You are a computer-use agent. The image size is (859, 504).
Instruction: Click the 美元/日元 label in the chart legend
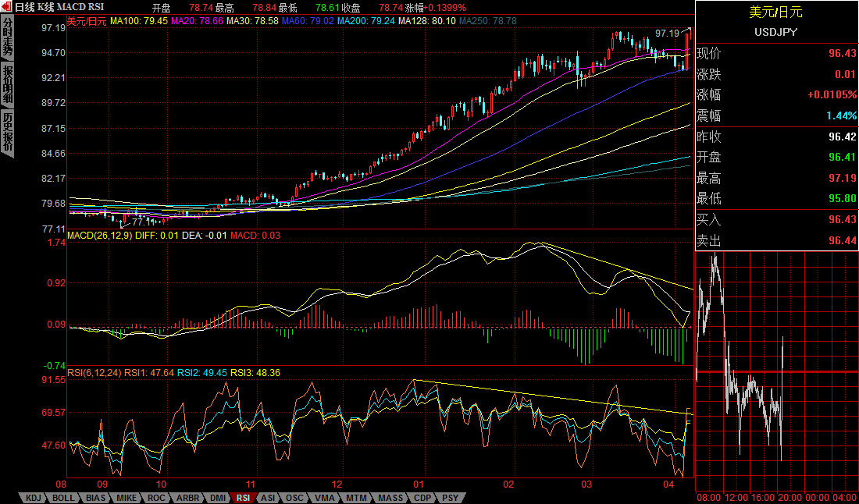(86, 21)
